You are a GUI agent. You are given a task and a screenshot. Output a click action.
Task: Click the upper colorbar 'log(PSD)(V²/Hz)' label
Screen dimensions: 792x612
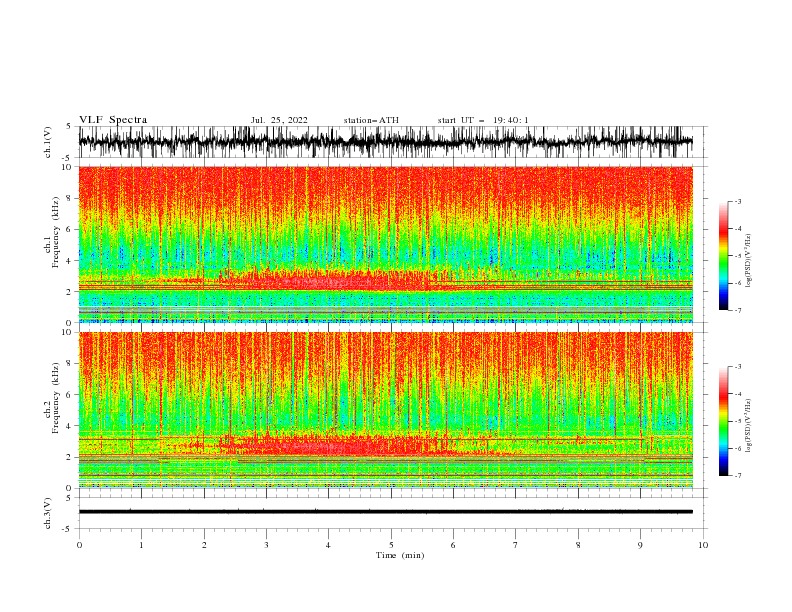pyautogui.click(x=750, y=261)
